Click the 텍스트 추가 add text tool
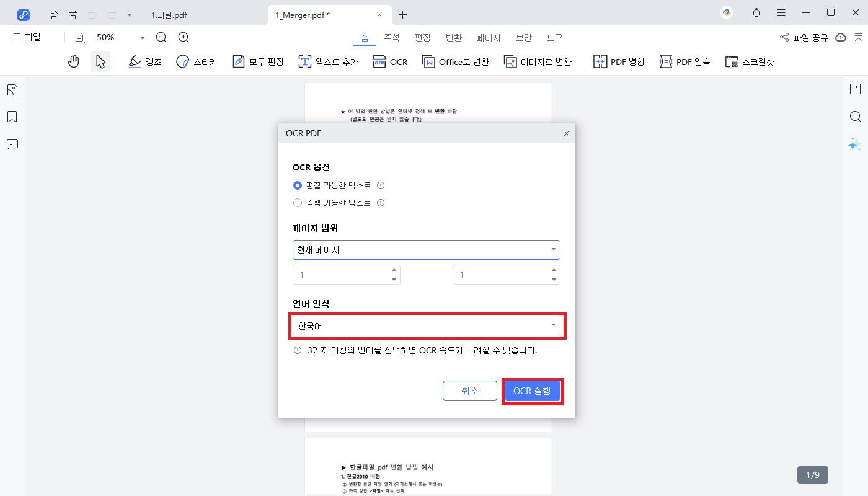Screen dimensions: 868x496 328,62
